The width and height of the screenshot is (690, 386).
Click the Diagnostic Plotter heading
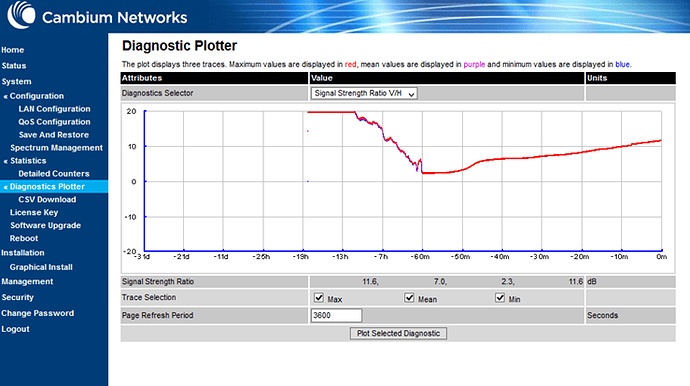click(x=180, y=46)
